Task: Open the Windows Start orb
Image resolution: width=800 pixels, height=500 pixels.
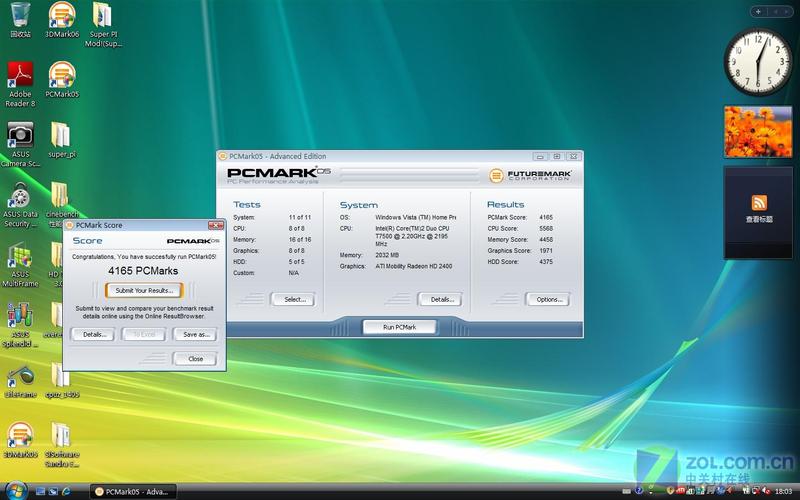Action: [16, 491]
